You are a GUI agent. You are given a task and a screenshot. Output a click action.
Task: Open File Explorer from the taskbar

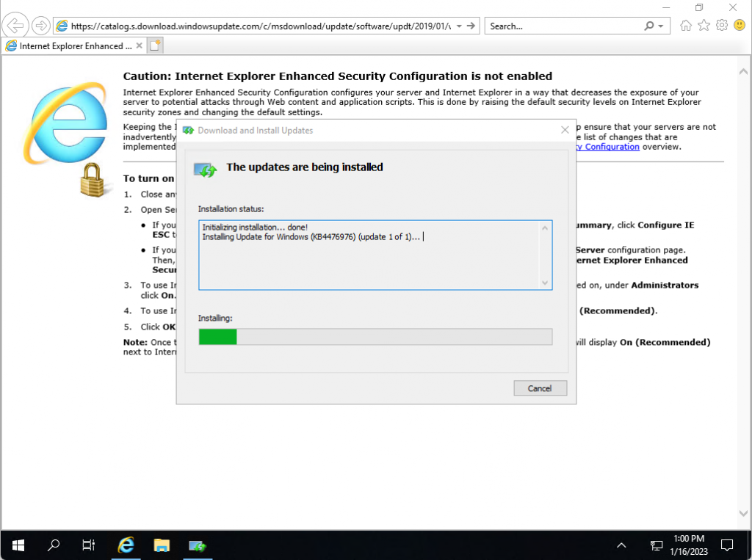click(x=162, y=545)
